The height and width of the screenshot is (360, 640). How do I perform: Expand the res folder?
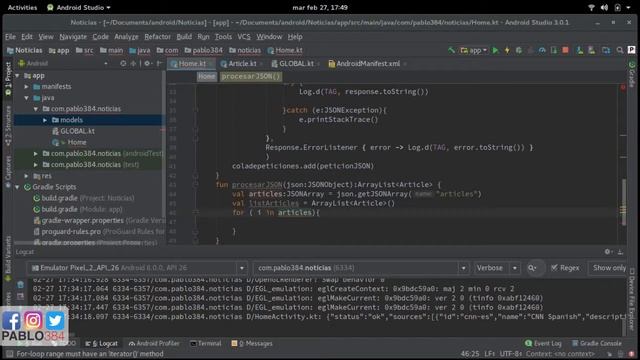[x=27, y=176]
